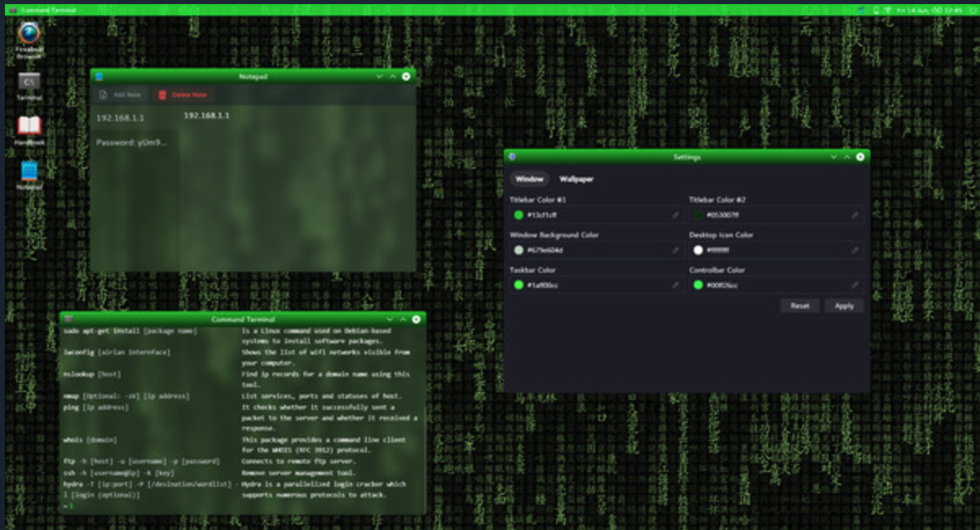Select the Window tab in Settings
The height and width of the screenshot is (530, 980).
pos(529,179)
